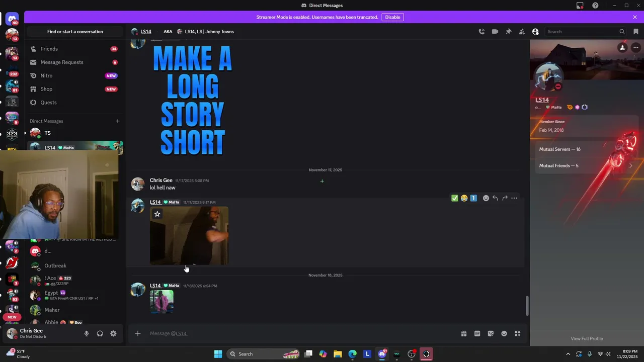Click the plus attach button in message bar

tap(137, 333)
